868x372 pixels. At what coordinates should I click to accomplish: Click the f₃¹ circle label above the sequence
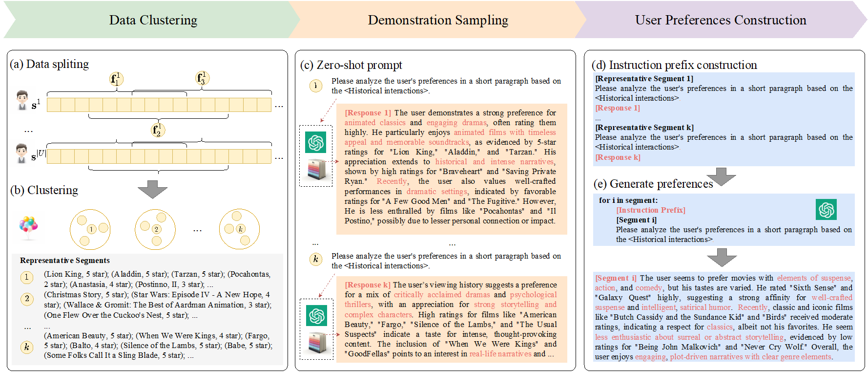pyautogui.click(x=203, y=78)
